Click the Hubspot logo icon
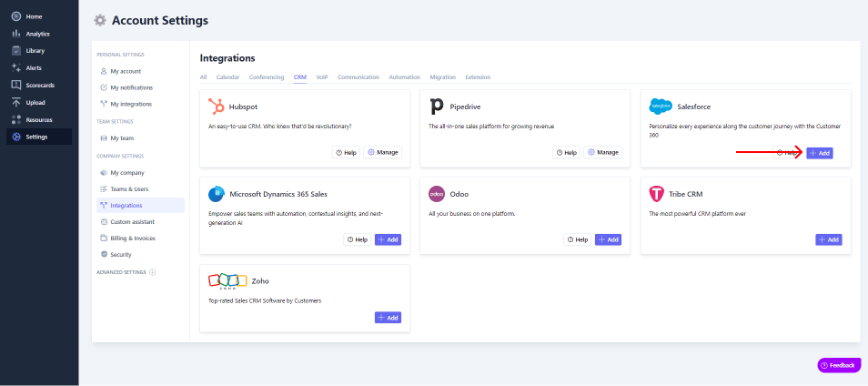The width and height of the screenshot is (868, 386). (217, 106)
